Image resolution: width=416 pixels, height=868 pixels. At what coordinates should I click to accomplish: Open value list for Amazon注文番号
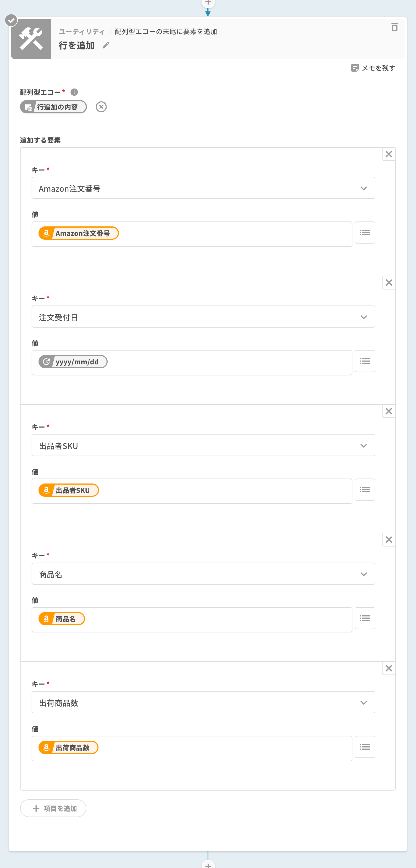tap(365, 232)
